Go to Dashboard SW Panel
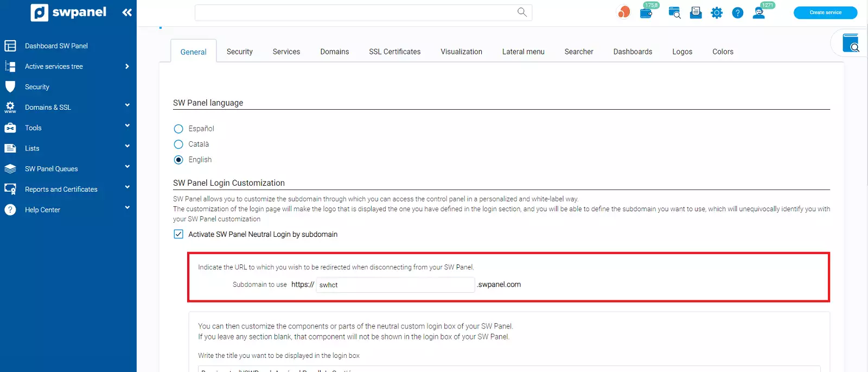 (x=56, y=46)
